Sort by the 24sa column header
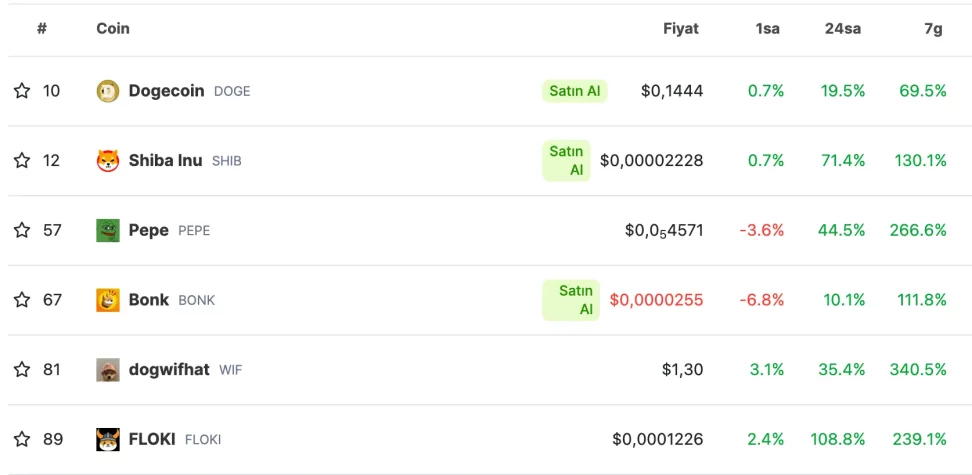The image size is (972, 475). 842,29
